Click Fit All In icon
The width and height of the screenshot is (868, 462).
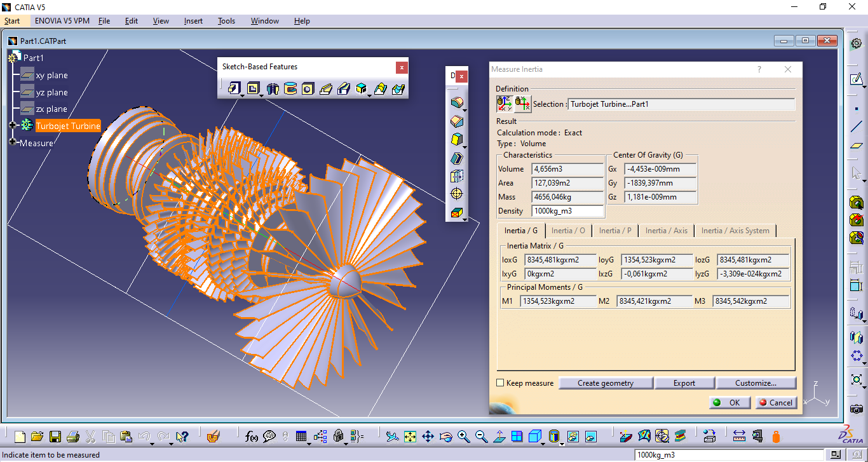coord(410,437)
